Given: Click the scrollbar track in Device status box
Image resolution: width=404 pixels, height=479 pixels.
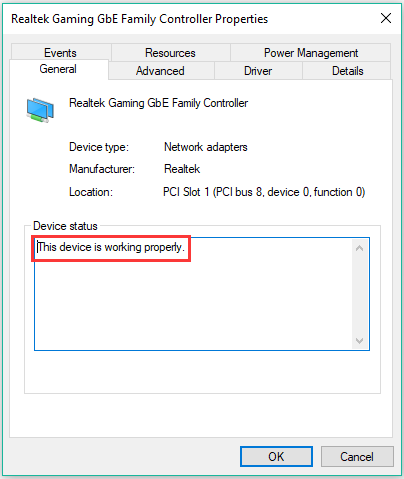Looking at the screenshot, I should pyautogui.click(x=359, y=294).
